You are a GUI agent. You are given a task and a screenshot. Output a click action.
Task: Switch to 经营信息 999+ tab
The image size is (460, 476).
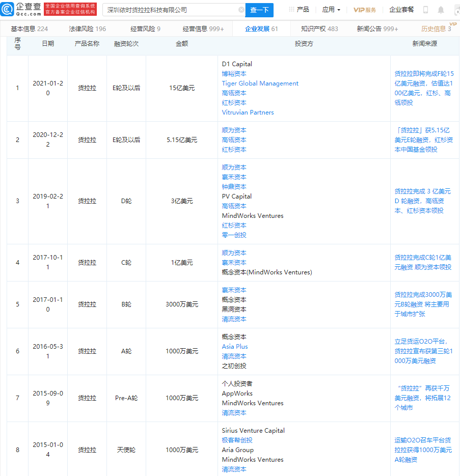click(x=203, y=29)
